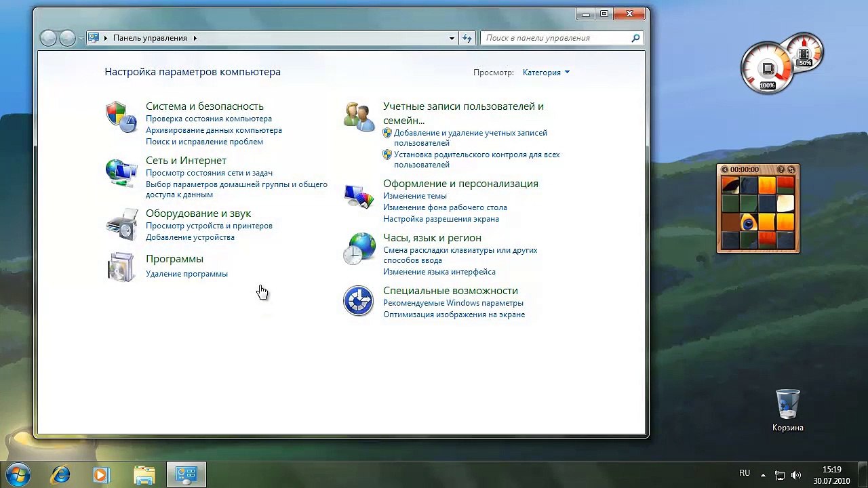
Task: Open the Network and Internet globe icon
Action: click(121, 173)
